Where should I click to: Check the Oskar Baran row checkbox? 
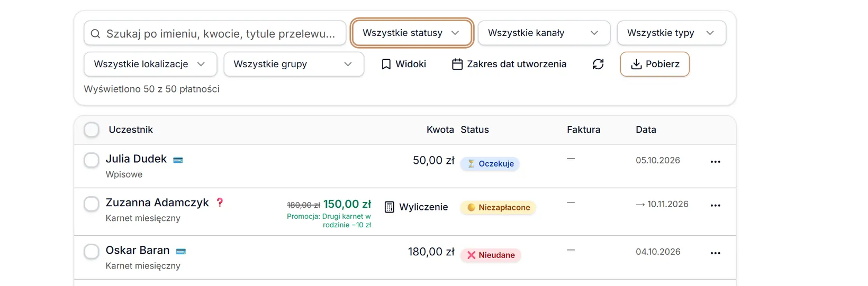pos(92,252)
